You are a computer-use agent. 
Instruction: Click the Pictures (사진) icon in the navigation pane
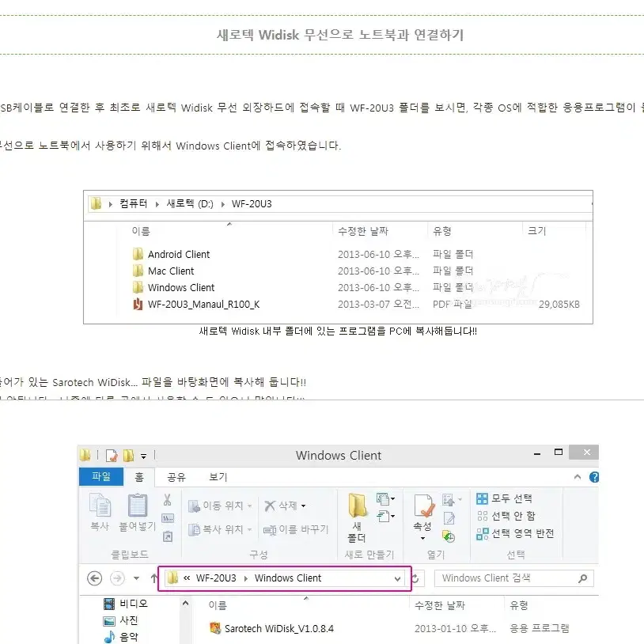pos(109,620)
